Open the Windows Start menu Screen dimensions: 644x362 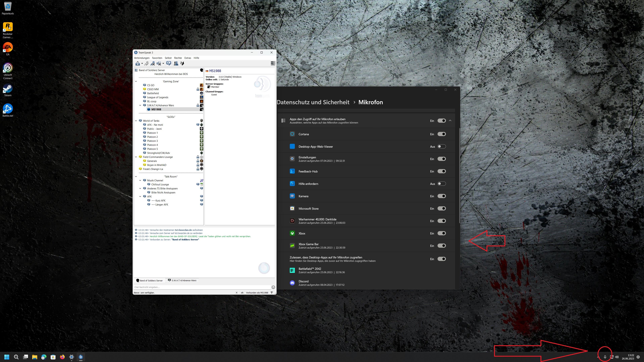(7, 357)
